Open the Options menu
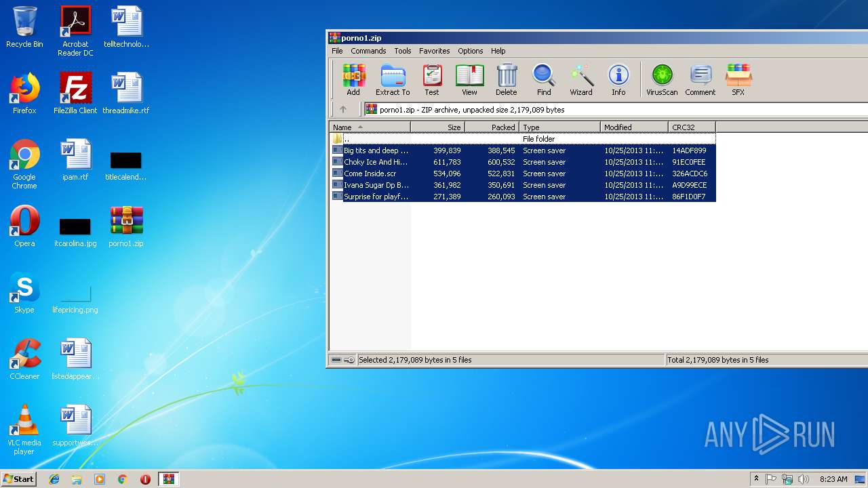The height and width of the screenshot is (488, 868). pos(470,51)
